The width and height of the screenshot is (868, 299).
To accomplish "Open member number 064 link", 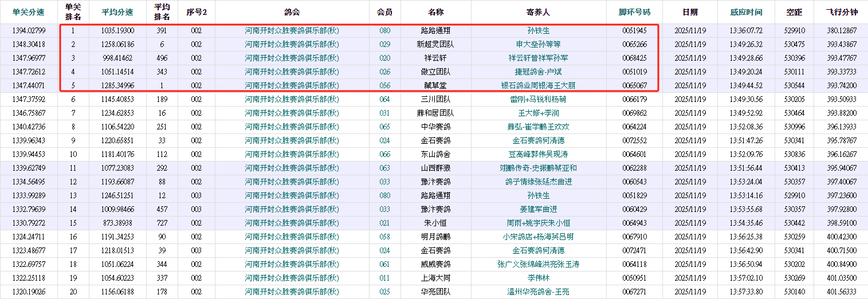I will pos(384,99).
